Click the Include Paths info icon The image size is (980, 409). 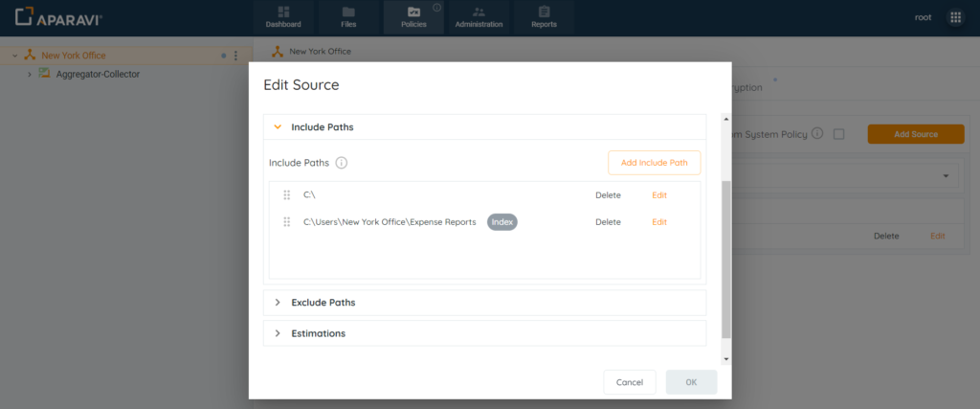342,163
